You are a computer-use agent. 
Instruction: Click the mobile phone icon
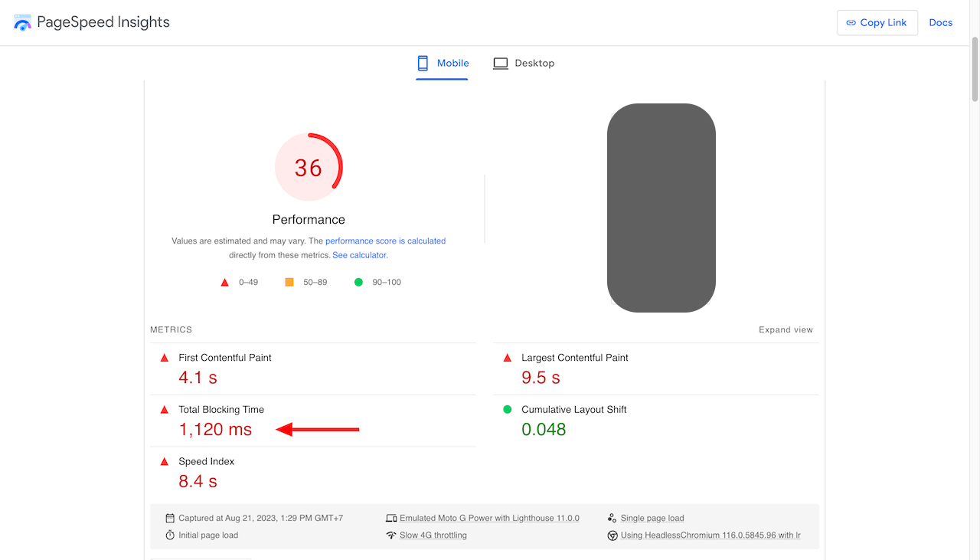coord(423,63)
